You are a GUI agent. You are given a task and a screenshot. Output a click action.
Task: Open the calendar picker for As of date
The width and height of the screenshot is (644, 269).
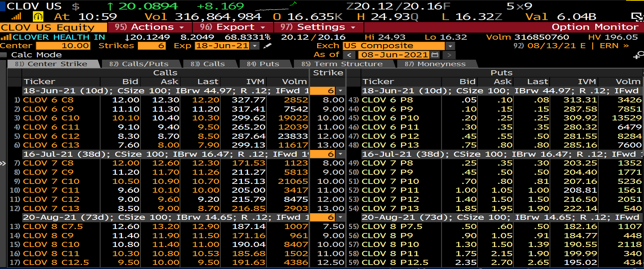[x=435, y=55]
